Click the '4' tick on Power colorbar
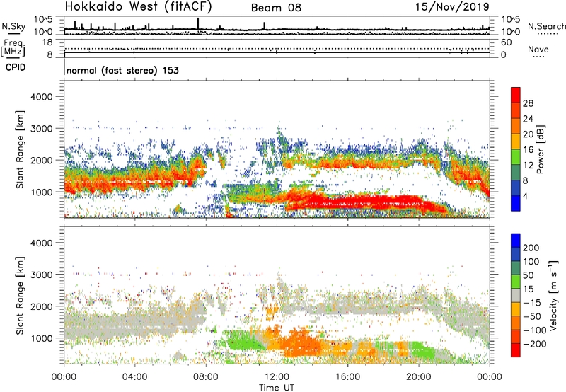The image size is (566, 392). point(525,196)
